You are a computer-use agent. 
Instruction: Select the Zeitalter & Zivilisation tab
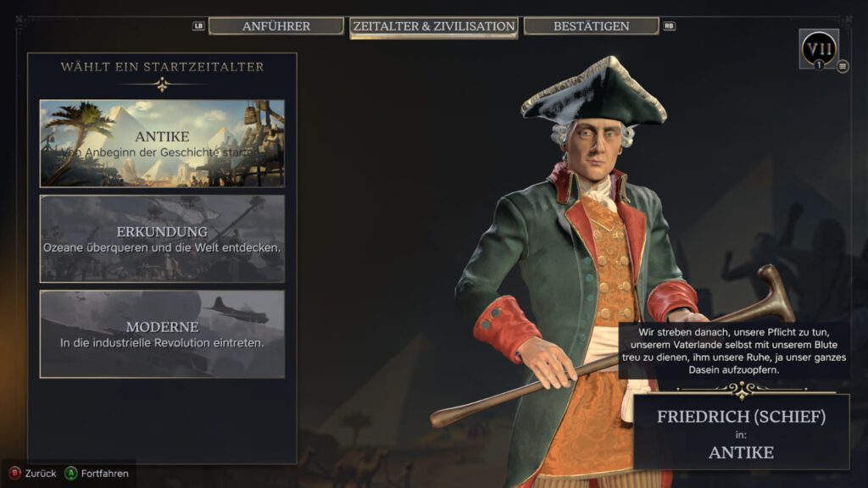point(434,26)
